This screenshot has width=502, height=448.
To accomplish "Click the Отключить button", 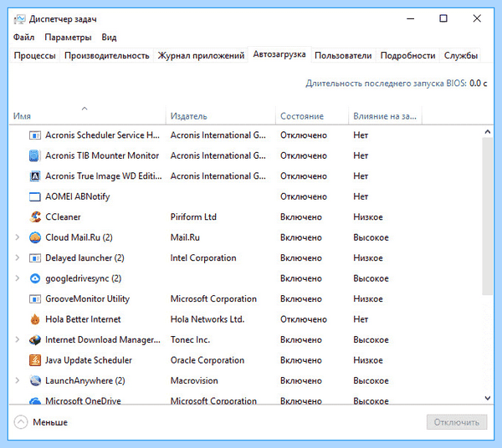I will tap(457, 422).
